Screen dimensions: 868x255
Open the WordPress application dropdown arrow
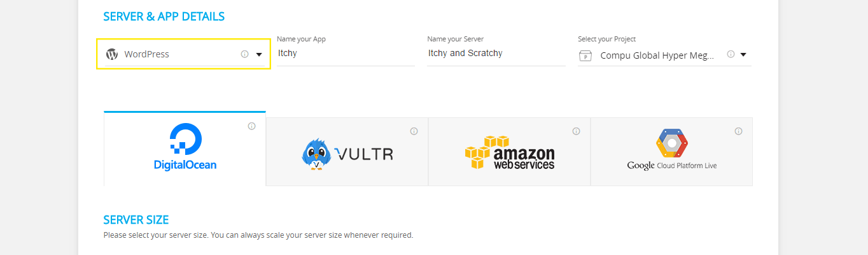tap(259, 54)
